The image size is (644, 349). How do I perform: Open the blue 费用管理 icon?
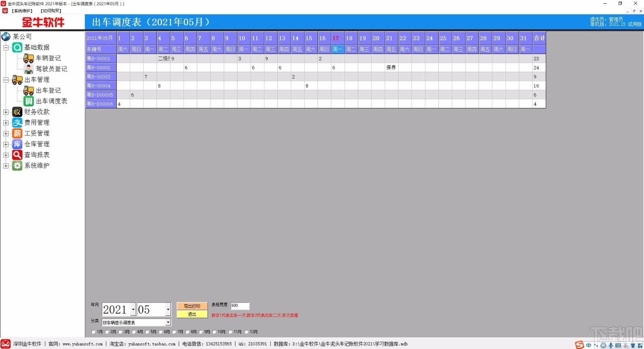coord(17,123)
